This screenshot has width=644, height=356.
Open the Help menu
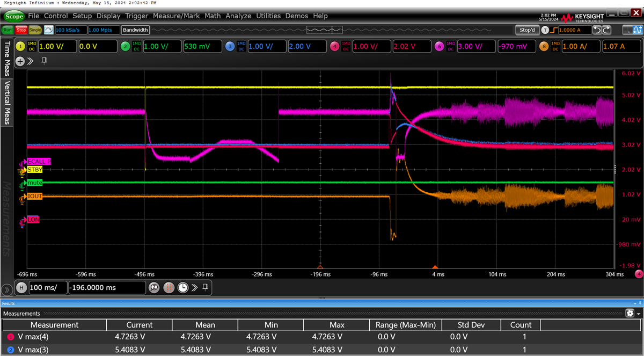tap(320, 16)
